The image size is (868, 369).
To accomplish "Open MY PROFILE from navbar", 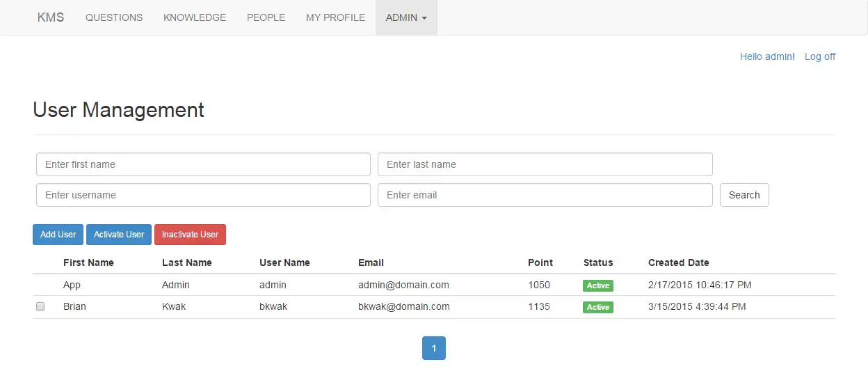I will pos(335,17).
